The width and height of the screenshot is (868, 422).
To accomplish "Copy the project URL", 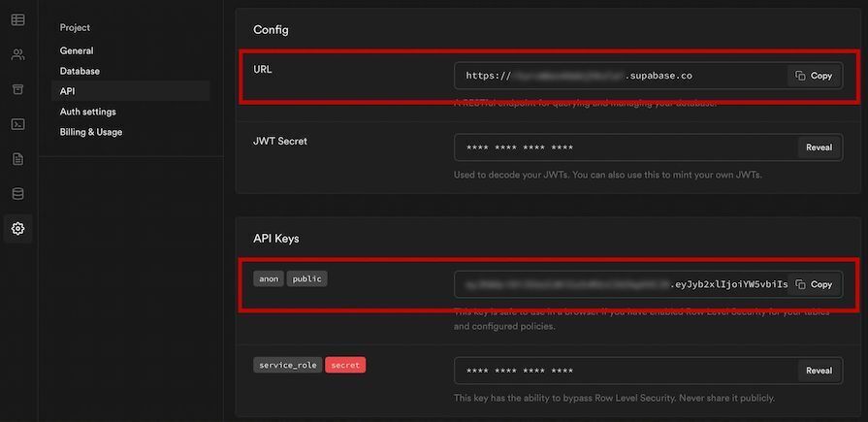I will pyautogui.click(x=814, y=76).
